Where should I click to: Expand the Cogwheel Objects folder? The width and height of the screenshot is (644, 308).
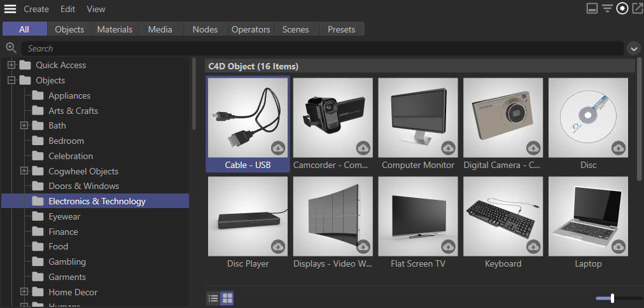coord(24,171)
